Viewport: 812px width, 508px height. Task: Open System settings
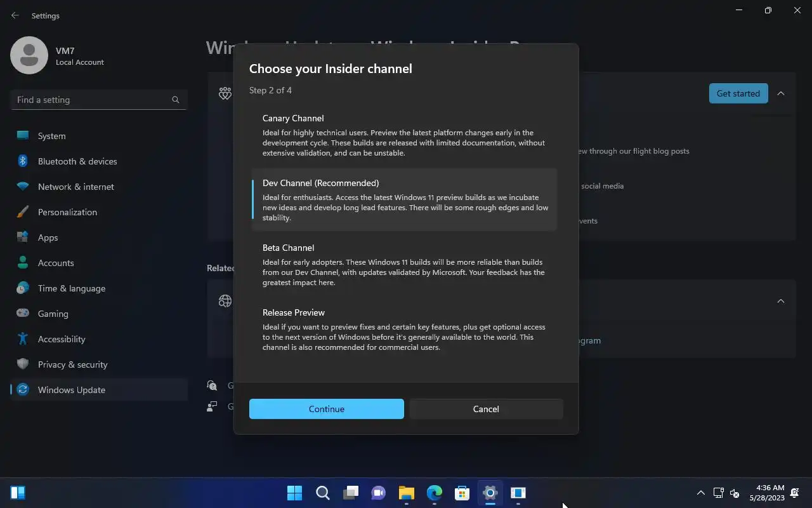coord(99,136)
